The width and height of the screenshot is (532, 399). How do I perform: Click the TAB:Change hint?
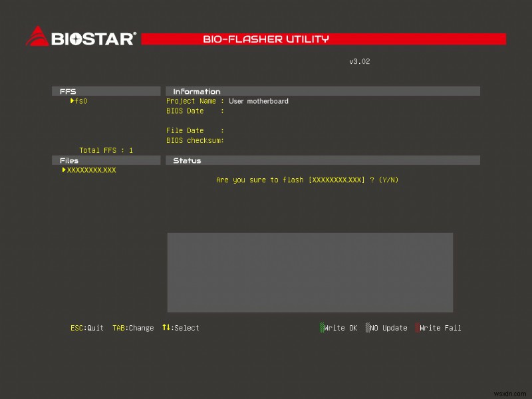click(133, 328)
